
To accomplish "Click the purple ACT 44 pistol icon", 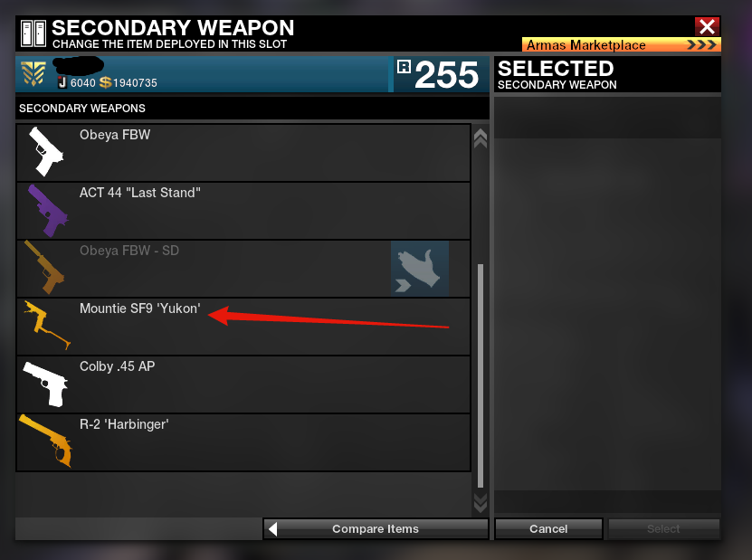I will tap(47, 211).
